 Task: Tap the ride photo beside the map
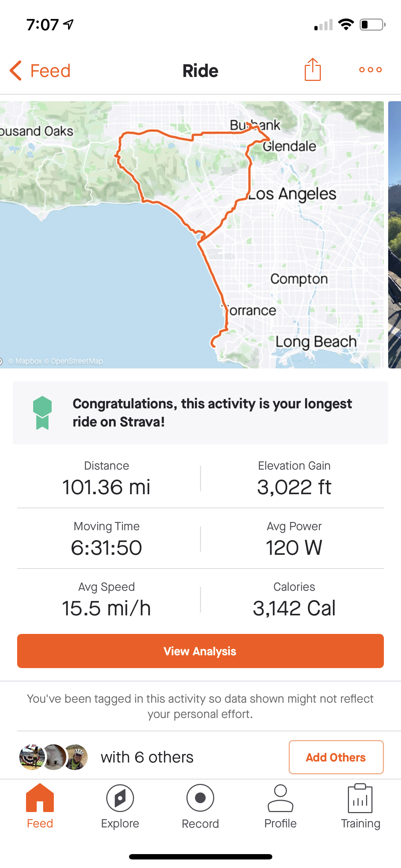[394, 234]
